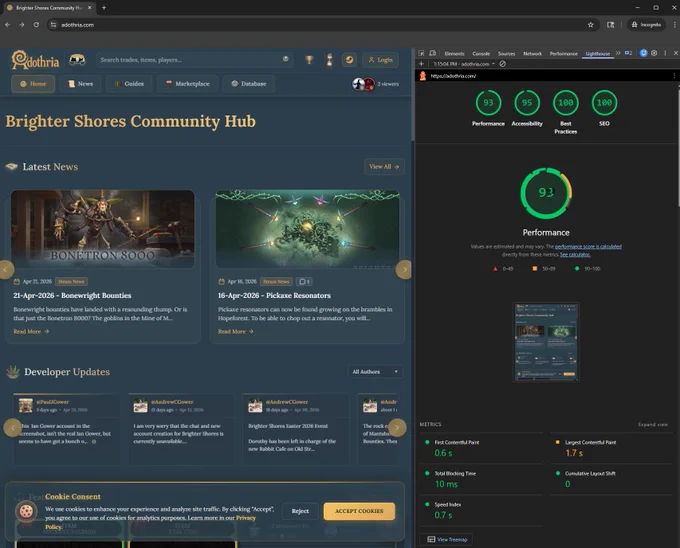Clear all Lighthouse reports icon
The width and height of the screenshot is (680, 548).
[502, 64]
